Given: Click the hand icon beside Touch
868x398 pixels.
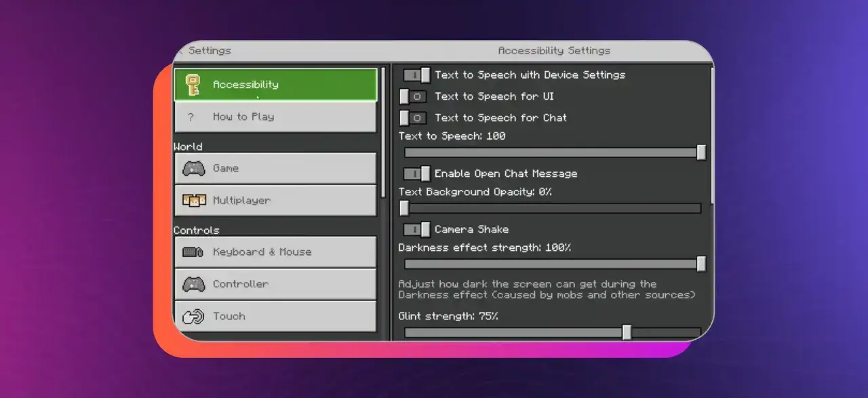Looking at the screenshot, I should click(194, 317).
